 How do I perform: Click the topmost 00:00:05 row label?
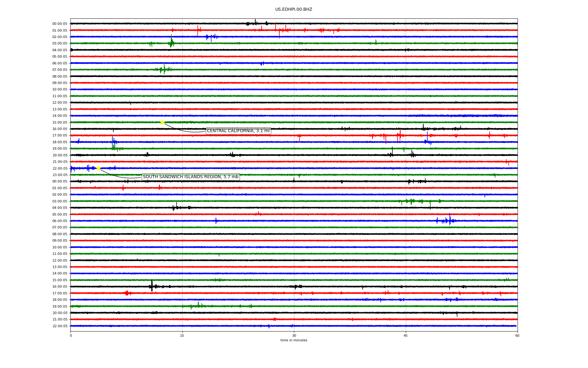60,24
